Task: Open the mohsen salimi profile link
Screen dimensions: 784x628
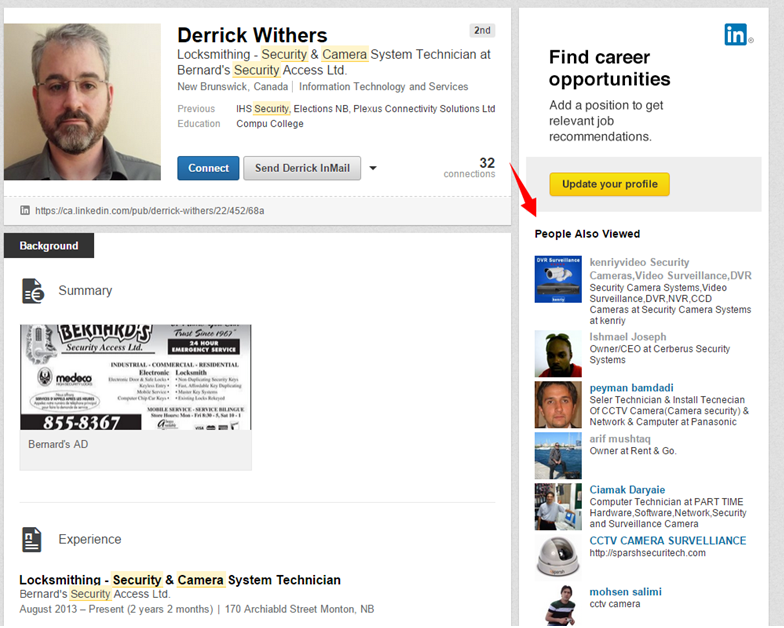Action: tap(625, 591)
